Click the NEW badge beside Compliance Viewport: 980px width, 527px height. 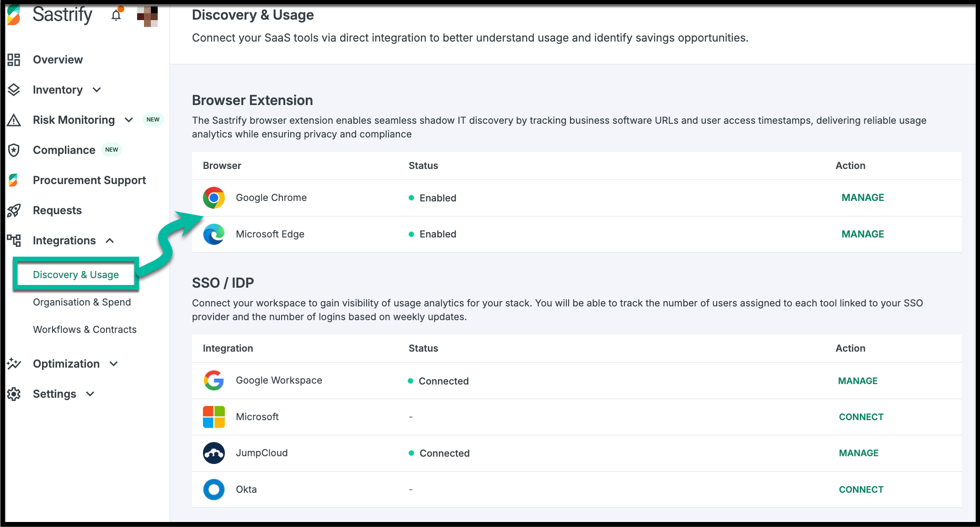pos(112,150)
